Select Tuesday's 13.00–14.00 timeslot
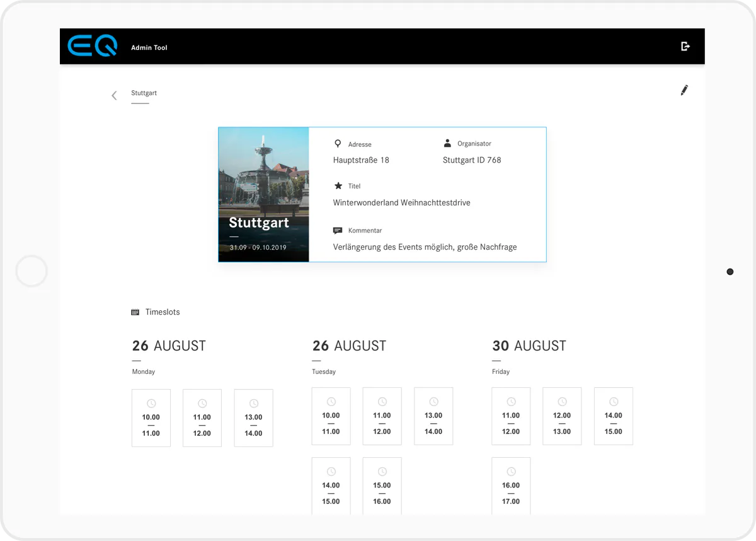 point(433,416)
